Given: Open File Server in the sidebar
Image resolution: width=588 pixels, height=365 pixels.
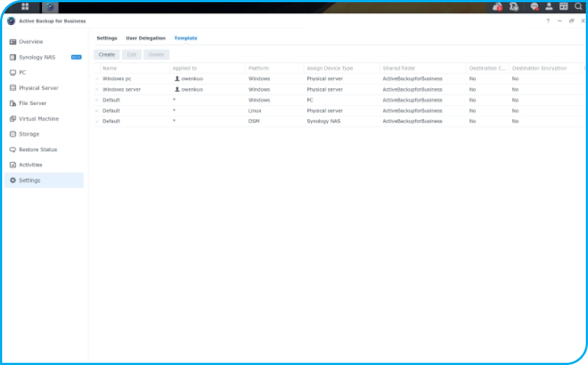Looking at the screenshot, I should pos(44,103).
